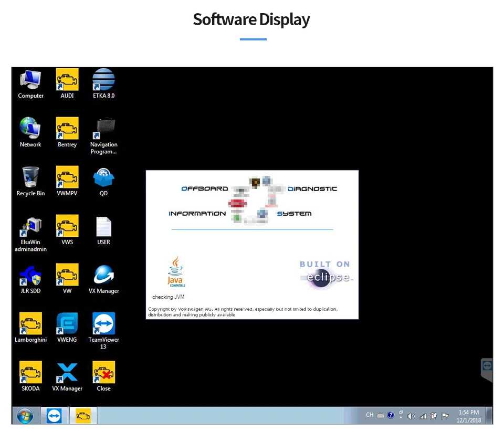Image resolution: width=504 pixels, height=431 pixels.
Task: Open the Network desktop icon
Action: click(30, 132)
